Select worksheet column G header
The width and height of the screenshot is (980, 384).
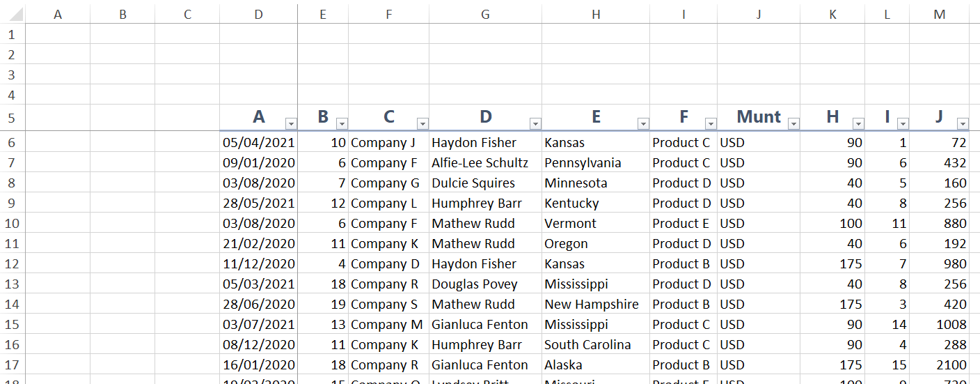point(485,14)
